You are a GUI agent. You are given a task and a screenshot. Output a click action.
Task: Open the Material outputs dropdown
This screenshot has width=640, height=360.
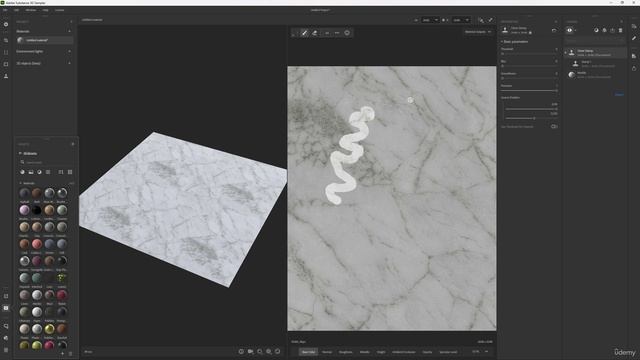pos(478,32)
